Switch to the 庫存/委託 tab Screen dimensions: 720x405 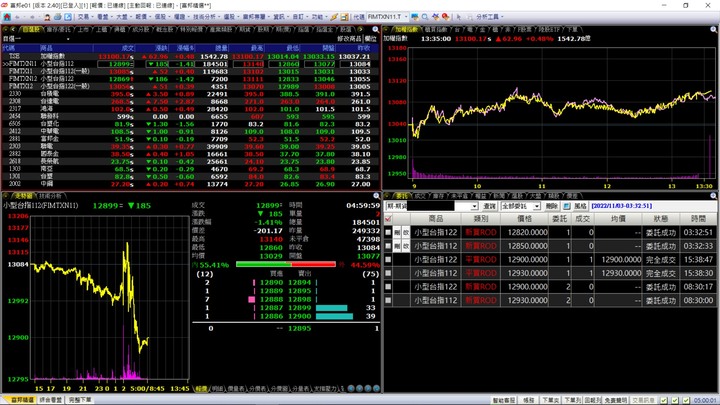pos(58,29)
